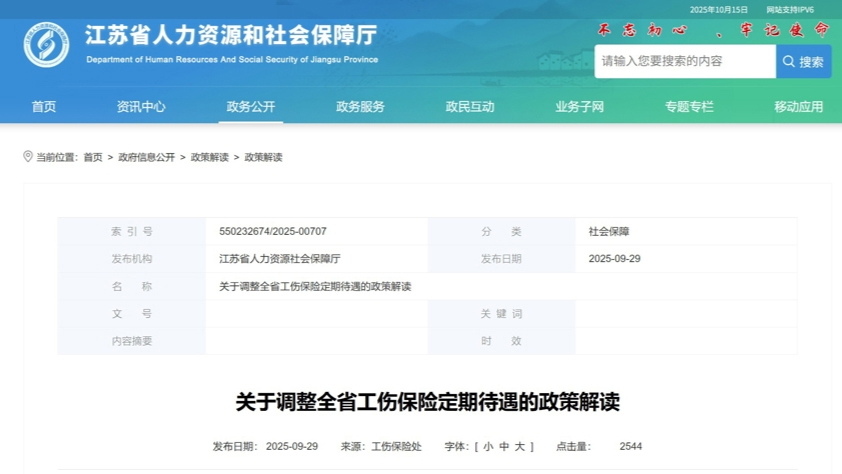This screenshot has height=474, width=842.
Task: Click the location pin icon
Action: click(x=28, y=157)
